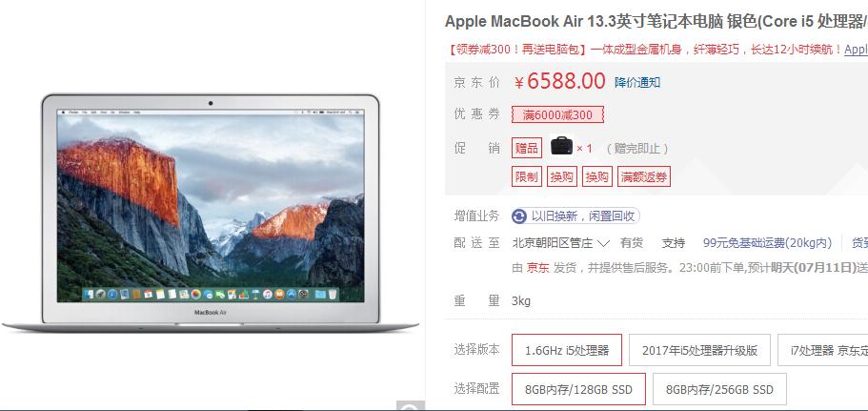Click the chevron next to delivery address

(603, 243)
